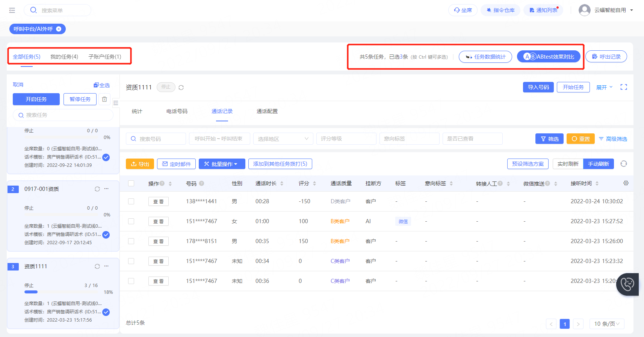Open more options for 0917-001资质
Viewport: 644px width, 337px height.
click(106, 189)
